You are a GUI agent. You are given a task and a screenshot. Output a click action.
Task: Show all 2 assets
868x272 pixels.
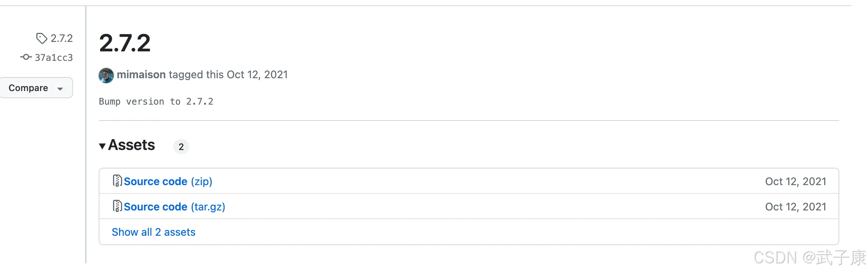[x=153, y=232]
